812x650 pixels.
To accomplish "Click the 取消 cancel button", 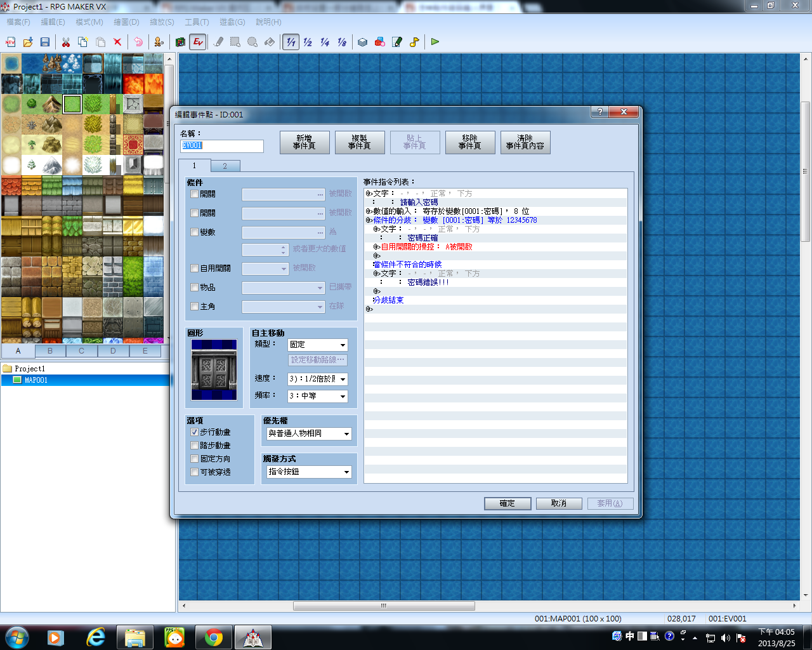I will tap(559, 503).
